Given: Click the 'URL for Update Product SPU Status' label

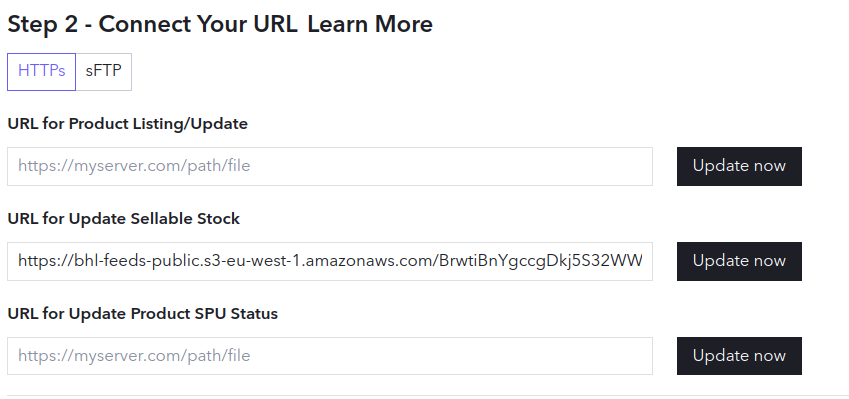Looking at the screenshot, I should click(142, 314).
